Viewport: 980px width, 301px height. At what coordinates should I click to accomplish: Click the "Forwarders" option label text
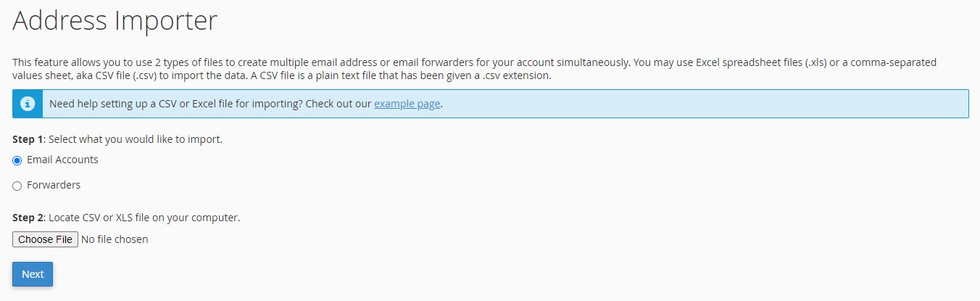coord(54,185)
